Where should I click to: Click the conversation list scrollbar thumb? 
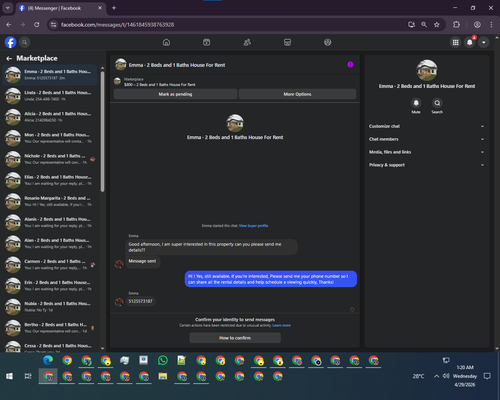(102, 132)
